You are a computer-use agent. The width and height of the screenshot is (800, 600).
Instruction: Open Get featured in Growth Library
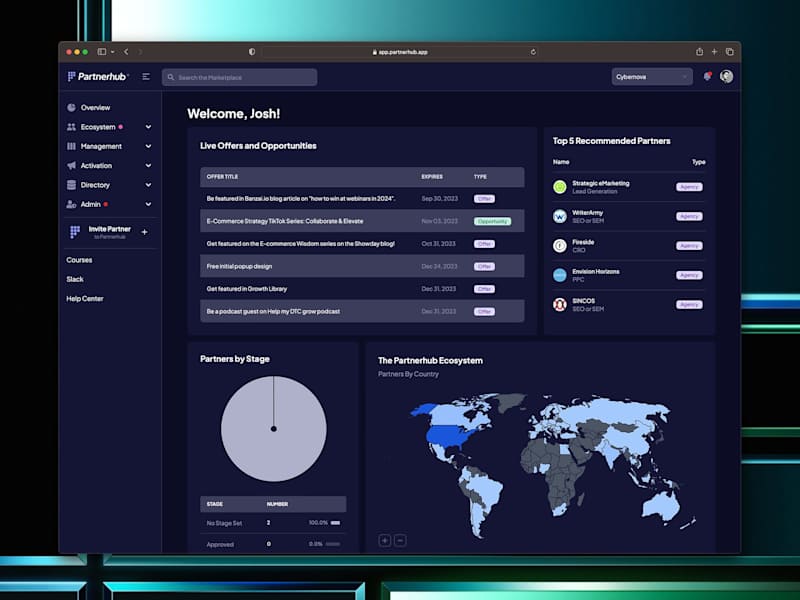(x=362, y=289)
